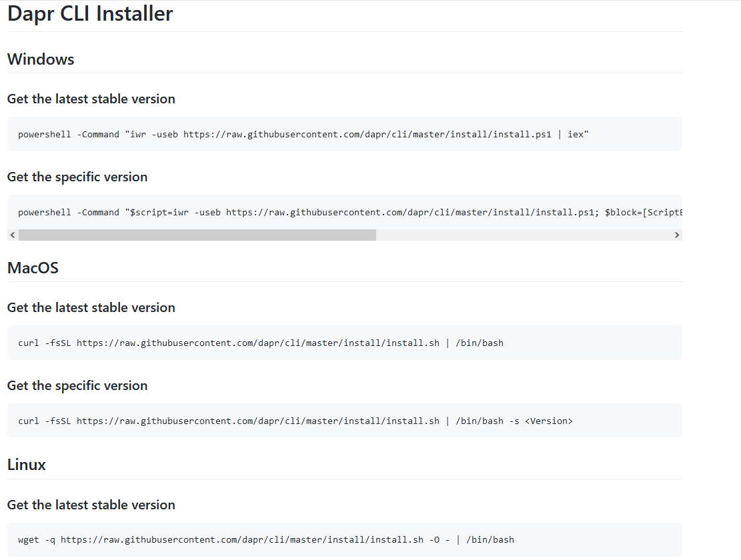Click the Dapr CLI Installer heading
Viewport: 741px width, 560px height.
click(x=90, y=13)
